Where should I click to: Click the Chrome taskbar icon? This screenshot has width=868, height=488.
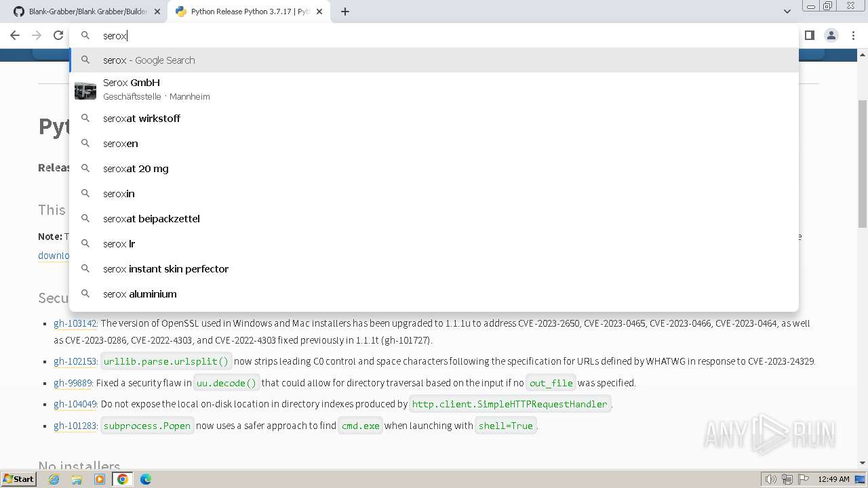(x=123, y=479)
